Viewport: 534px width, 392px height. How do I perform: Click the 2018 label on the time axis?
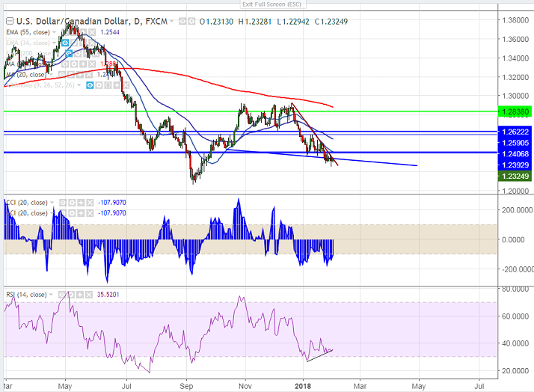pos(303,386)
